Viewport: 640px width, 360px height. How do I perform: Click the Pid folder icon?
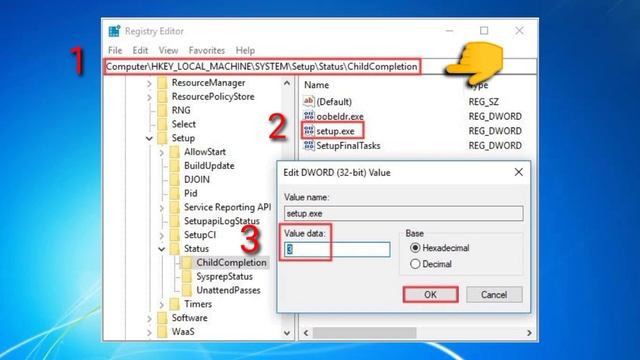pos(175,193)
